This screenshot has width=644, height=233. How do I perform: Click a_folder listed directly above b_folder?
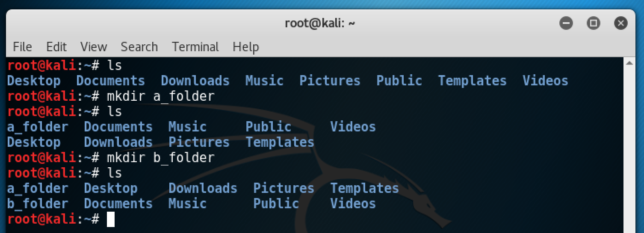pos(38,189)
